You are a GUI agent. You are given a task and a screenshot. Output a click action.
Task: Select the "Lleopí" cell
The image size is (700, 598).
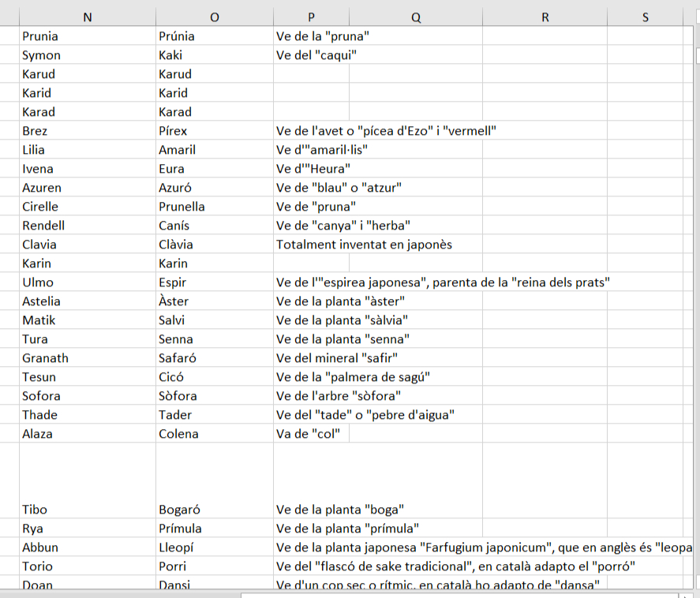tap(214, 548)
